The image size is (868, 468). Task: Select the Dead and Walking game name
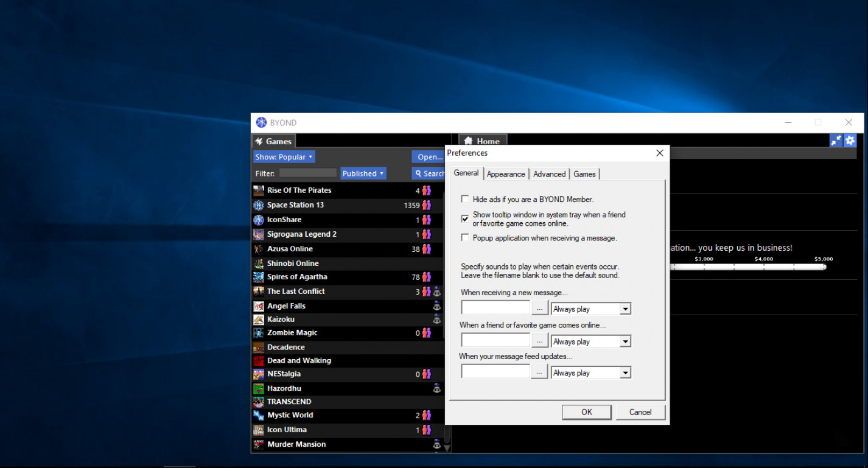299,361
